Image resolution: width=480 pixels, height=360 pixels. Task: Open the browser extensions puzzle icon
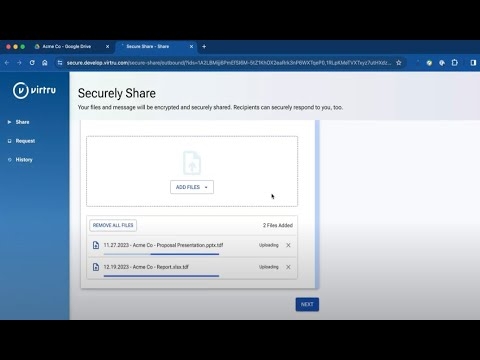[455, 63]
